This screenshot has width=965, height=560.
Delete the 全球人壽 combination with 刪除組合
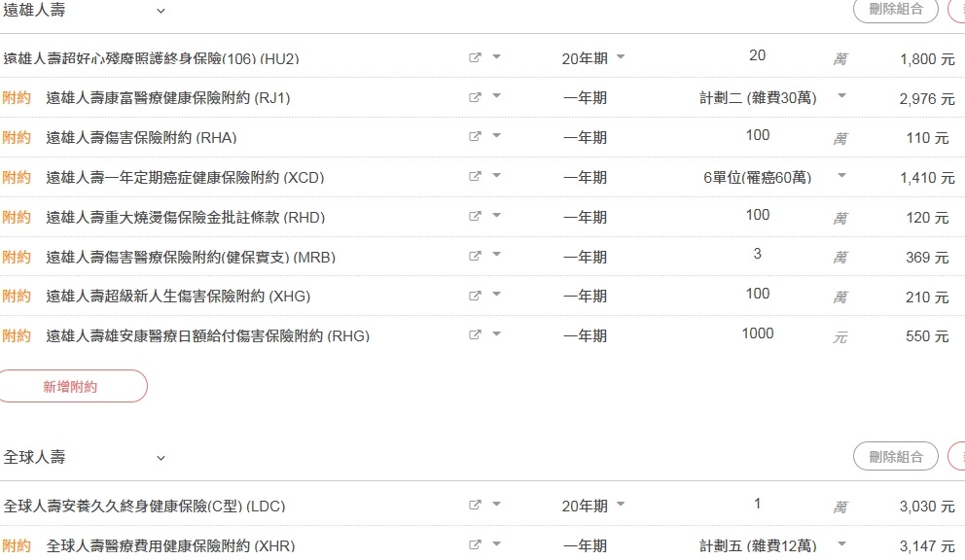click(x=896, y=457)
